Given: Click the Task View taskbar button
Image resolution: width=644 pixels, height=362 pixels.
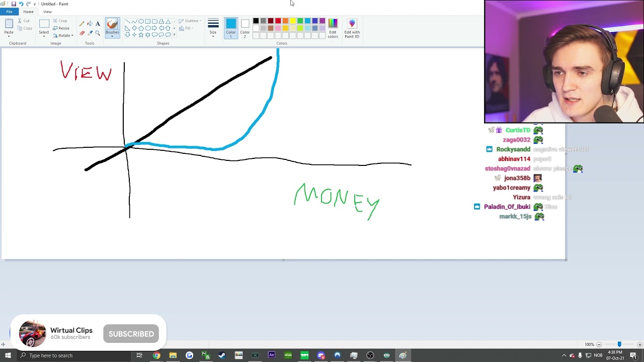Looking at the screenshot, I should click(x=139, y=355).
